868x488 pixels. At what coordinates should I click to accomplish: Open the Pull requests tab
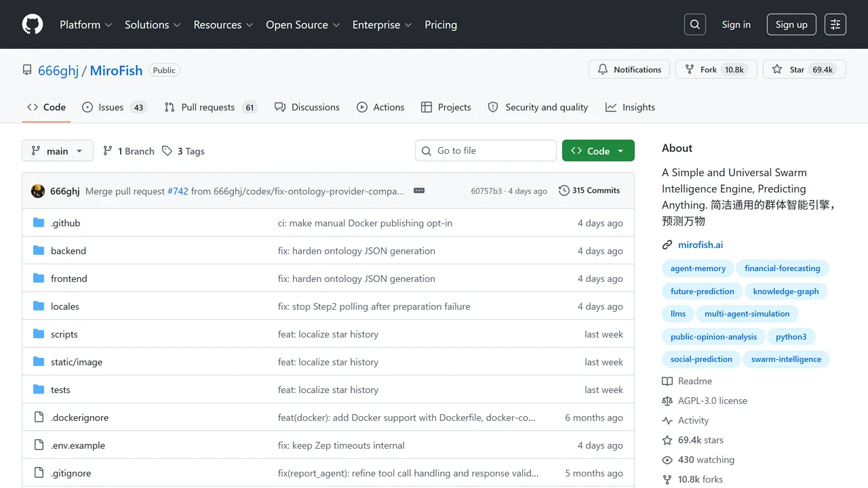[211, 107]
